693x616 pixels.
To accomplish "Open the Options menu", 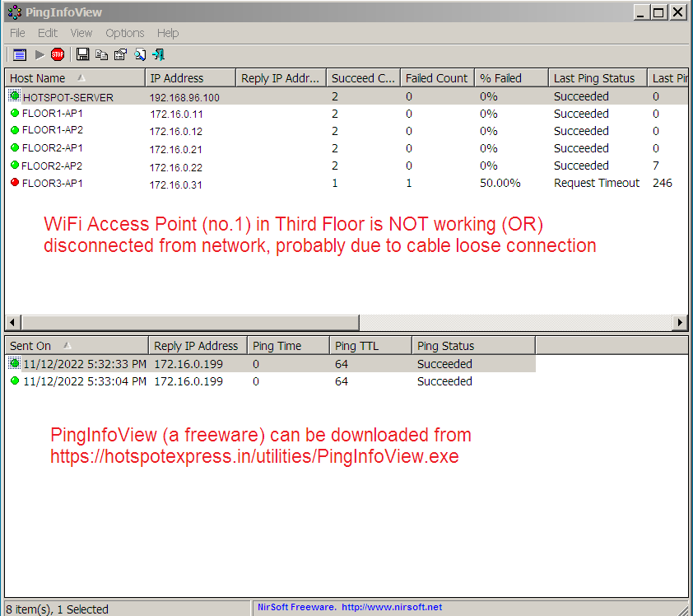I will 124,33.
